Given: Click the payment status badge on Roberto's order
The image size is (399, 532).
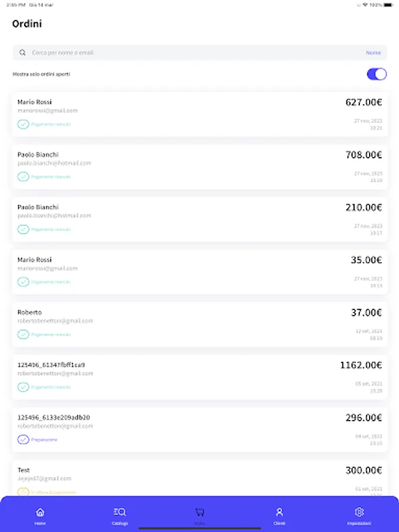Looking at the screenshot, I should point(24,335).
